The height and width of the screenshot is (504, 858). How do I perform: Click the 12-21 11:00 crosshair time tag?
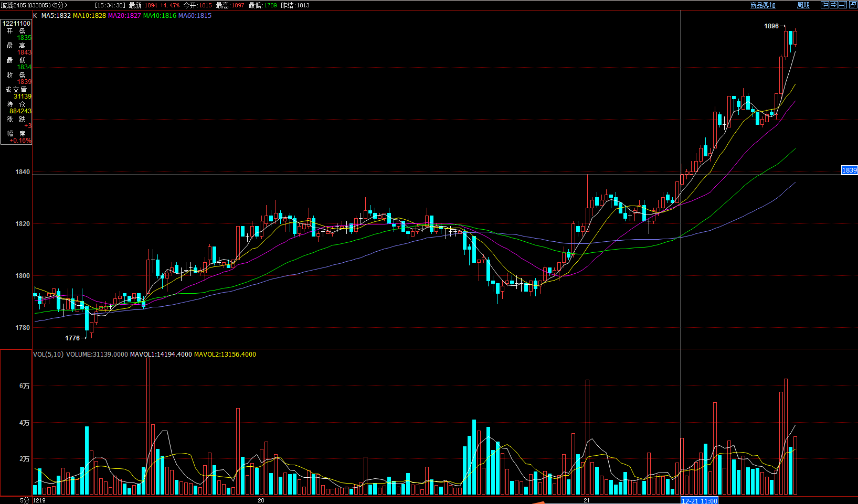pos(700,501)
